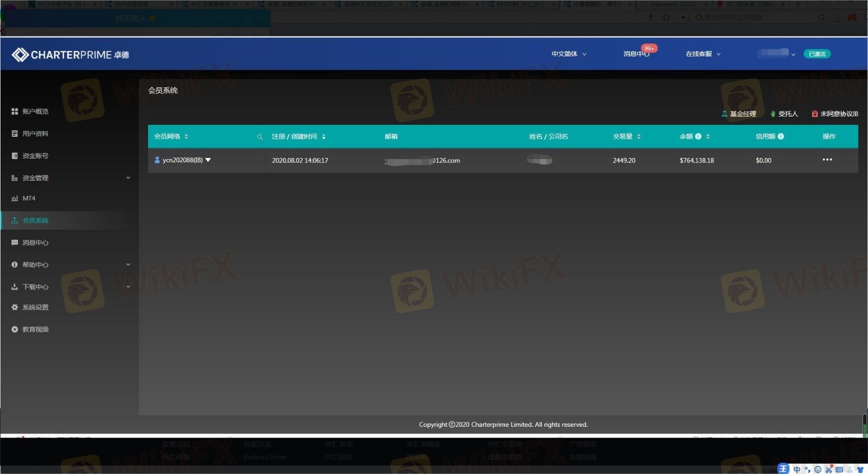
Task: Open the three-dot actions menu for ycn202088
Action: coord(827,160)
